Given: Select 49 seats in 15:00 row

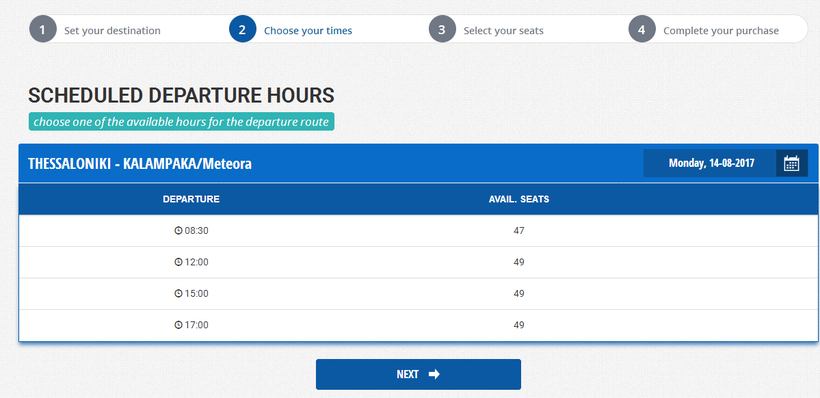Looking at the screenshot, I should click(519, 293).
